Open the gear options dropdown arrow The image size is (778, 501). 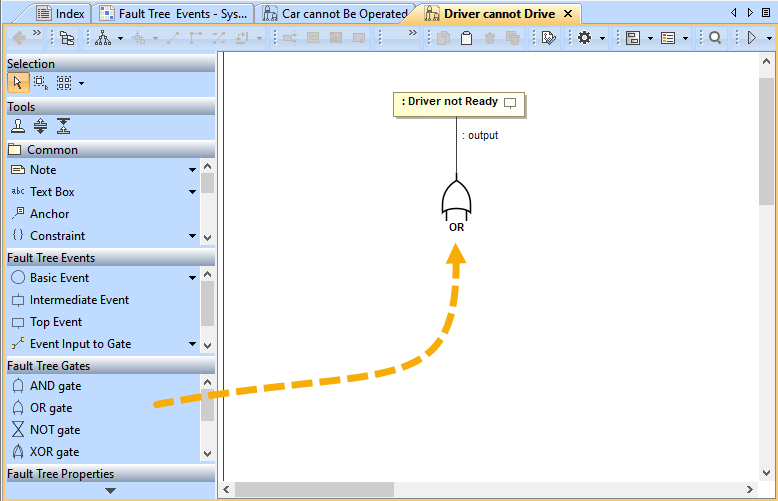[x=602, y=38]
